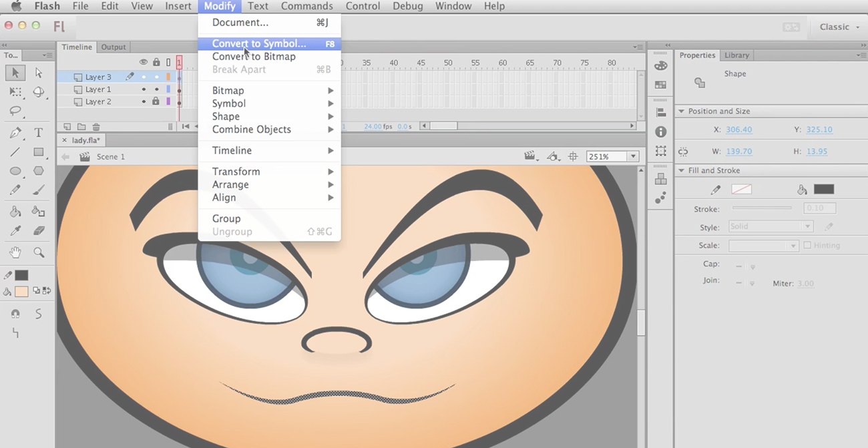Select the Eraser tool
The image size is (868, 448).
tap(39, 230)
